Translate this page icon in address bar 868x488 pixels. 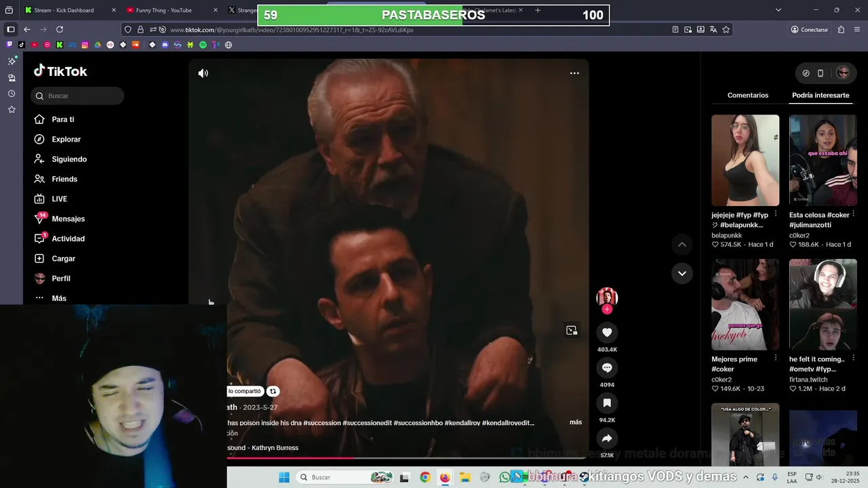click(713, 30)
